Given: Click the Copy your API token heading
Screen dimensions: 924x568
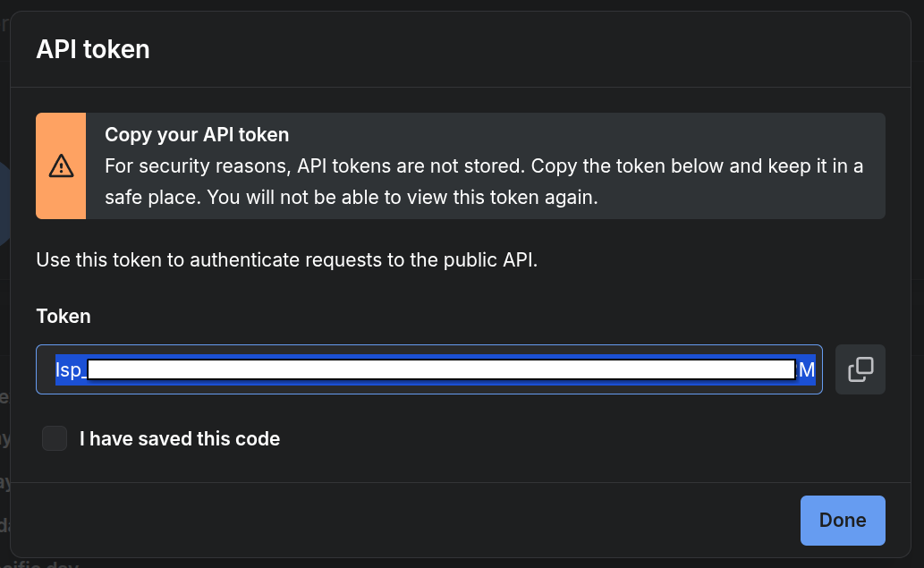Looking at the screenshot, I should click(197, 135).
